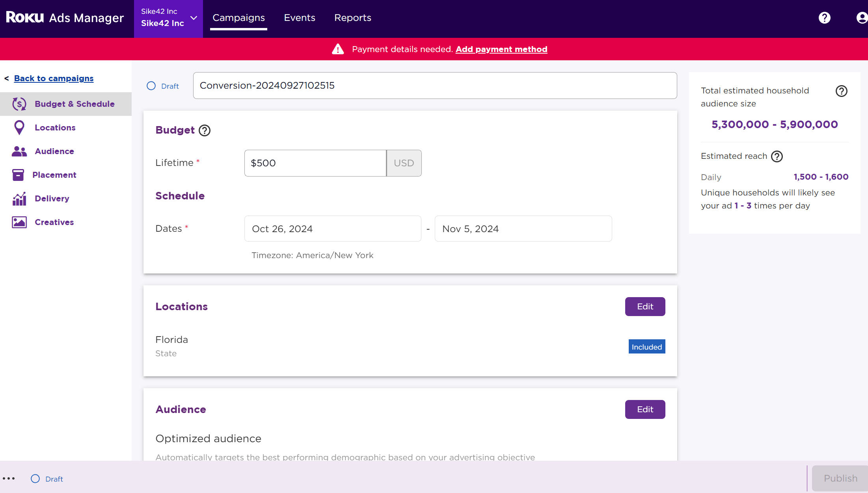This screenshot has width=868, height=493.
Task: Expand the Sike42 Inc account dropdown
Action: [x=194, y=18]
